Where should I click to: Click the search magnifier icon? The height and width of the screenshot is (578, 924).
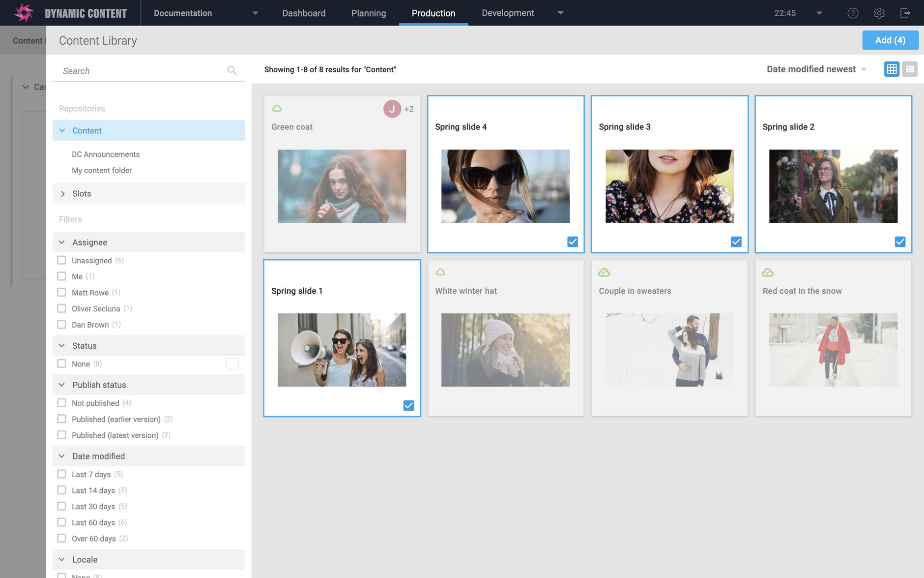click(232, 71)
